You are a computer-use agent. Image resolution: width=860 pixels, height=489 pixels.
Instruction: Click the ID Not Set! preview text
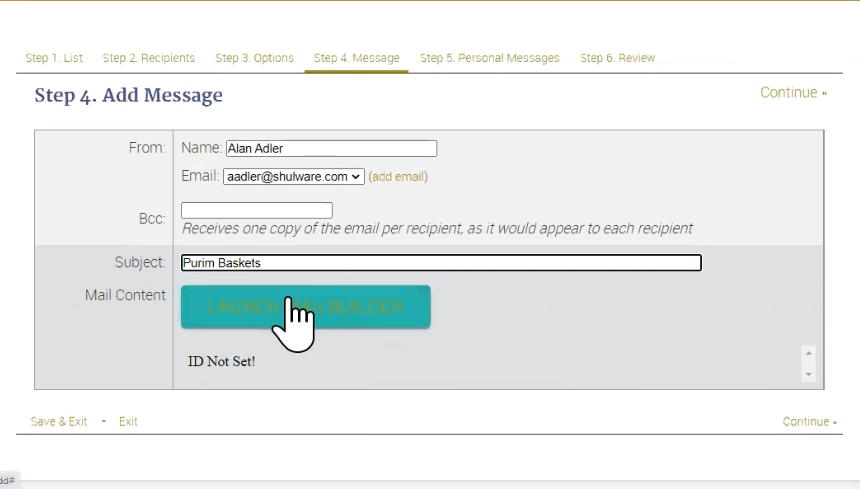tap(221, 361)
